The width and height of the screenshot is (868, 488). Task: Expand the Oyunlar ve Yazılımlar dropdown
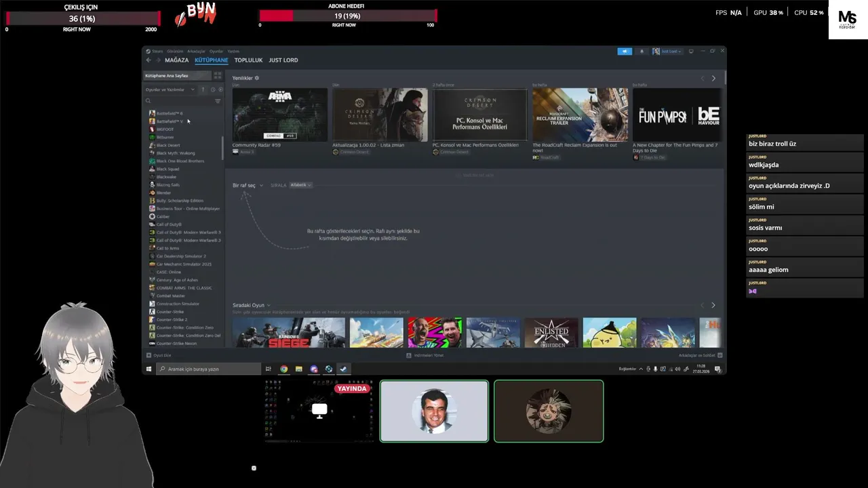(170, 89)
